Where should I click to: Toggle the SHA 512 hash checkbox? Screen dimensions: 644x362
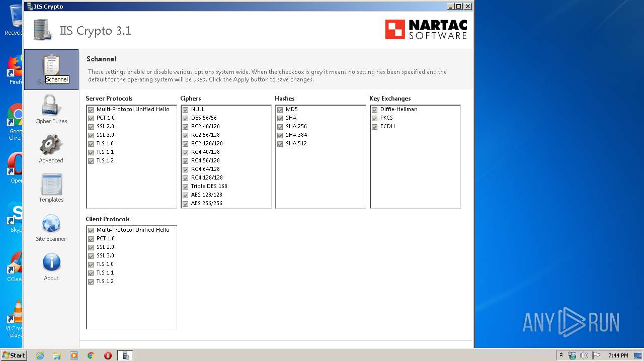pyautogui.click(x=280, y=144)
